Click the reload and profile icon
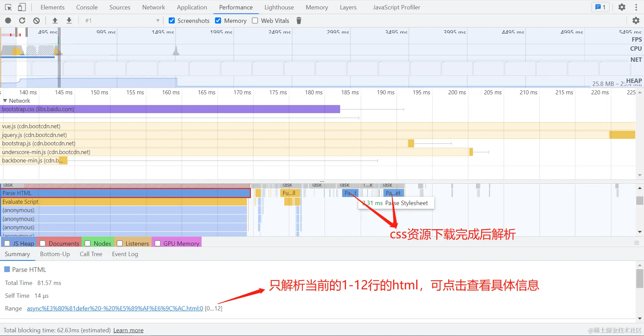Image resolution: width=644 pixels, height=336 pixels. point(22,20)
